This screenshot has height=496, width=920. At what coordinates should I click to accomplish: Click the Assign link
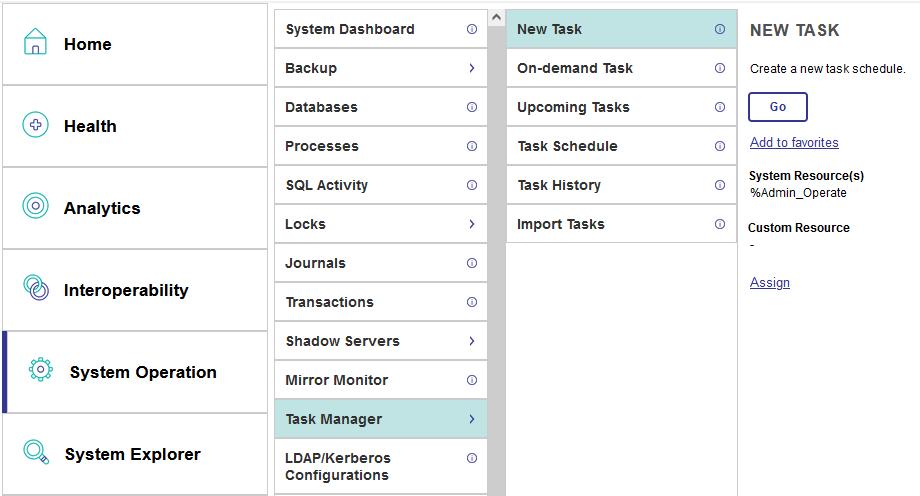click(769, 283)
